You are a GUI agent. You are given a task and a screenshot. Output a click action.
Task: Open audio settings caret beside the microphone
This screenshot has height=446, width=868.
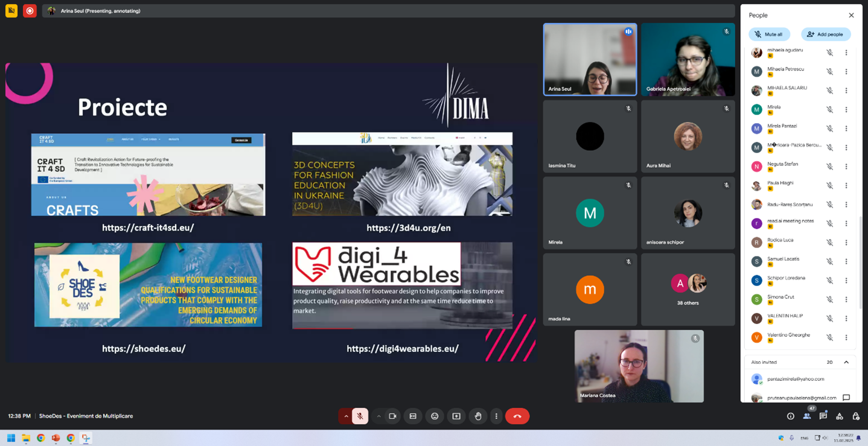[x=346, y=416]
